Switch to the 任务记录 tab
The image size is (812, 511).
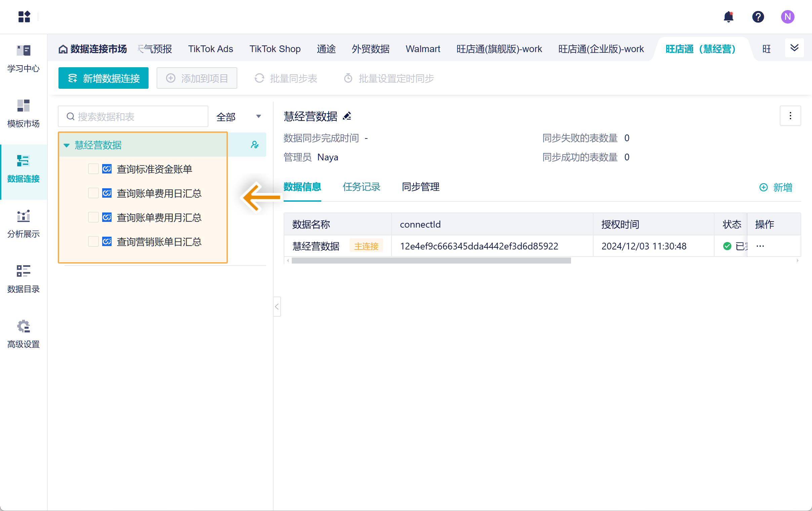click(x=361, y=187)
